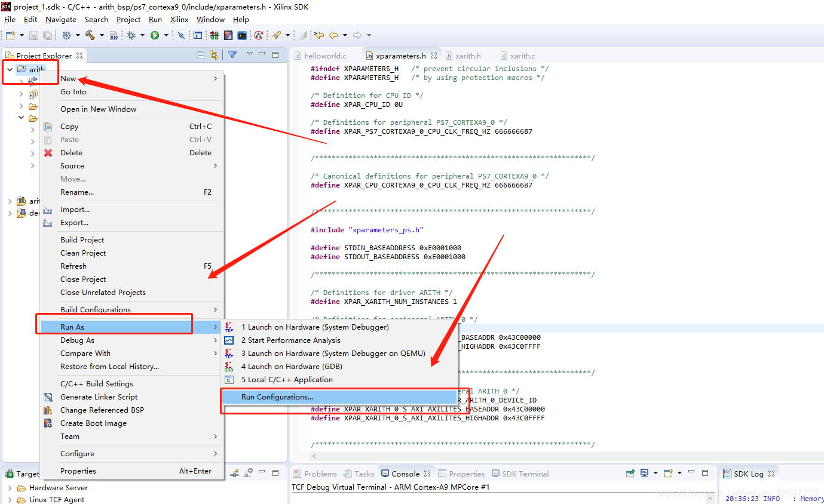Click Run As in context menu

(x=131, y=327)
